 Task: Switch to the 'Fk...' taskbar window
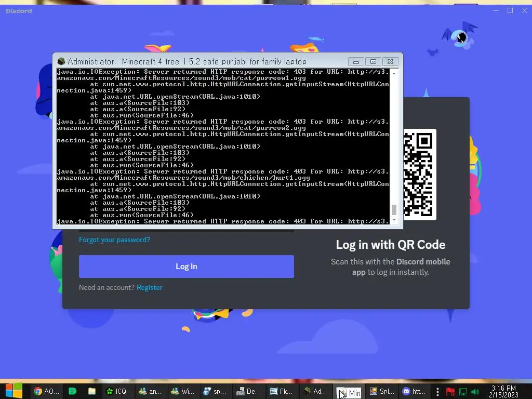coord(281,391)
